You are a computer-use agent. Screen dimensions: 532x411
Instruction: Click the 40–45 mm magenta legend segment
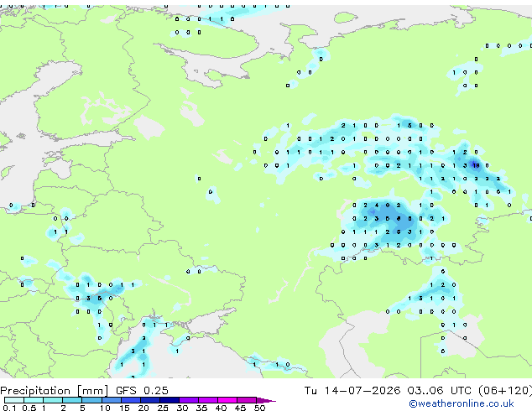point(227,400)
